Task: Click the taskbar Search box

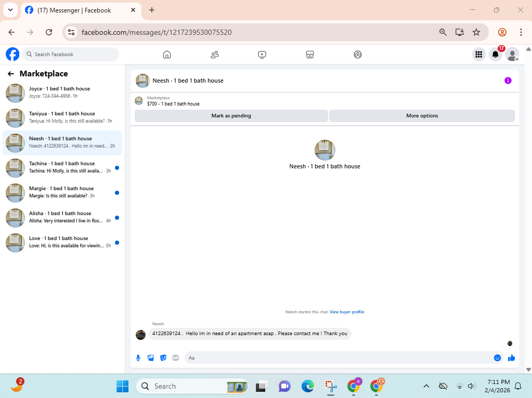Action: tap(192, 386)
